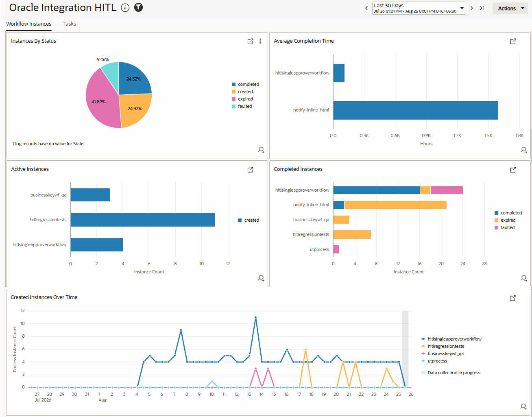Click utprocess faulted bar in Completed Instances
The width and height of the screenshot is (532, 417).
(336, 249)
